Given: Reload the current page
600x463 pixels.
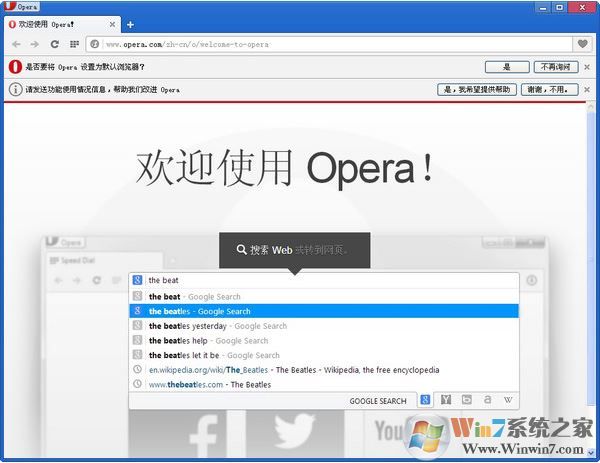Looking at the screenshot, I should [x=55, y=44].
